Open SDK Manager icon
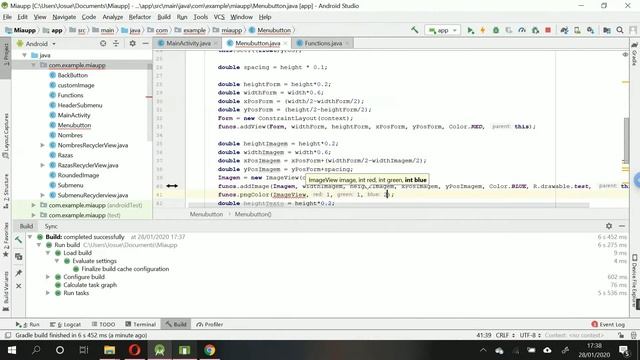Image resolution: width=640 pixels, height=360 pixels. (x=590, y=30)
